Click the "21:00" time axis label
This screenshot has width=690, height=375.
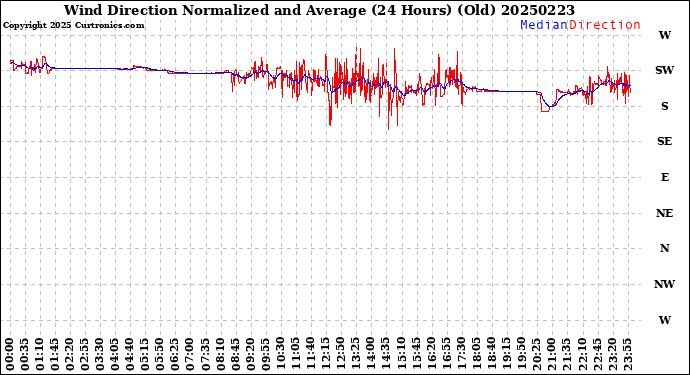click(x=552, y=354)
